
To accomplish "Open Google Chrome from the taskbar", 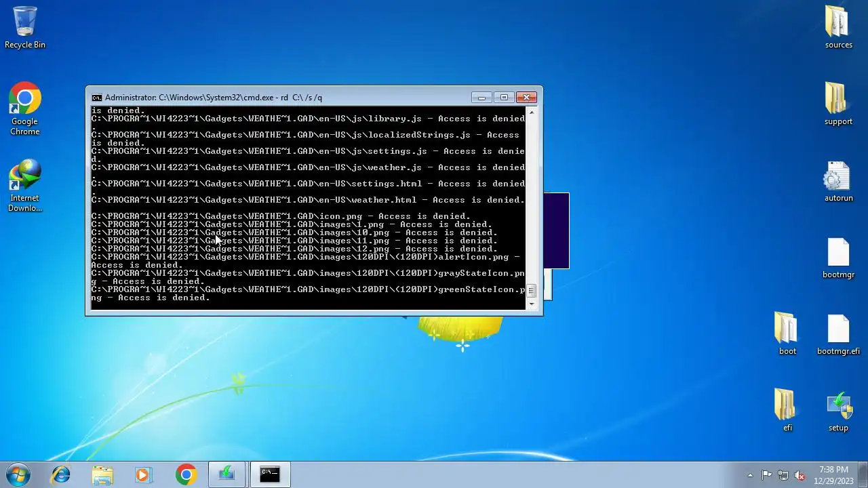I will pos(186,474).
